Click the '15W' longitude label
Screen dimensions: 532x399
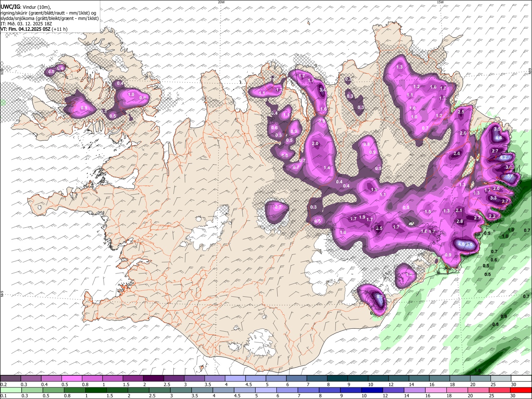[440, 2]
